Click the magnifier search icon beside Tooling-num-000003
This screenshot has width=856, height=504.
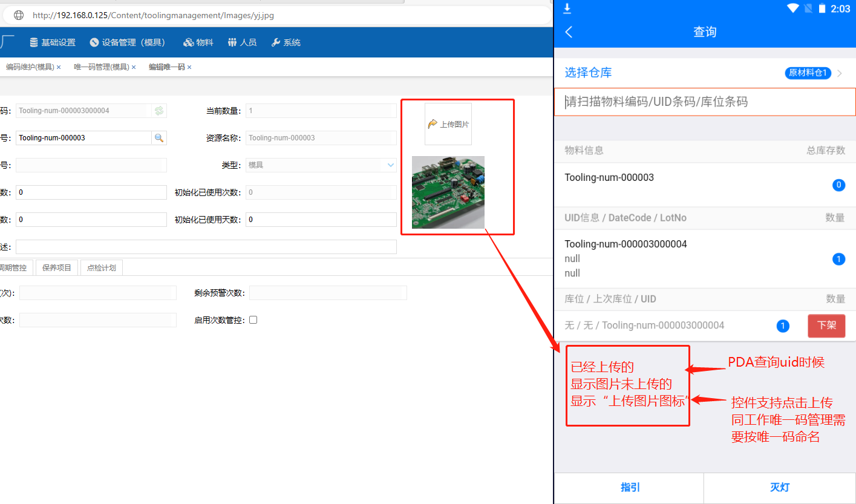[159, 138]
